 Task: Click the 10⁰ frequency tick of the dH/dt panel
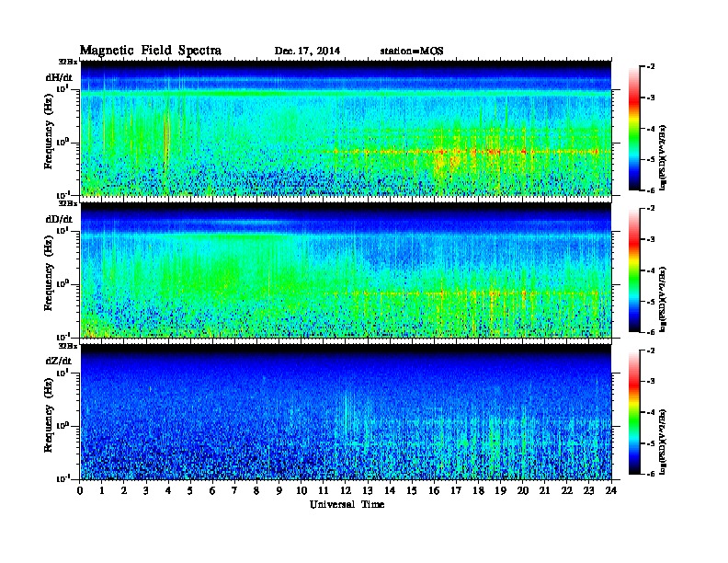pyautogui.click(x=63, y=142)
